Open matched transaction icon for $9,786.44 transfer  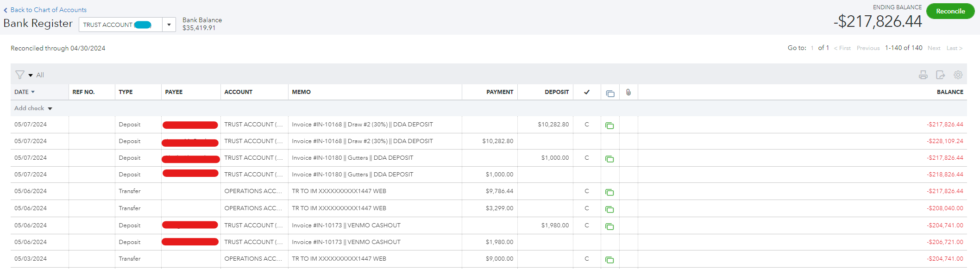tap(609, 192)
